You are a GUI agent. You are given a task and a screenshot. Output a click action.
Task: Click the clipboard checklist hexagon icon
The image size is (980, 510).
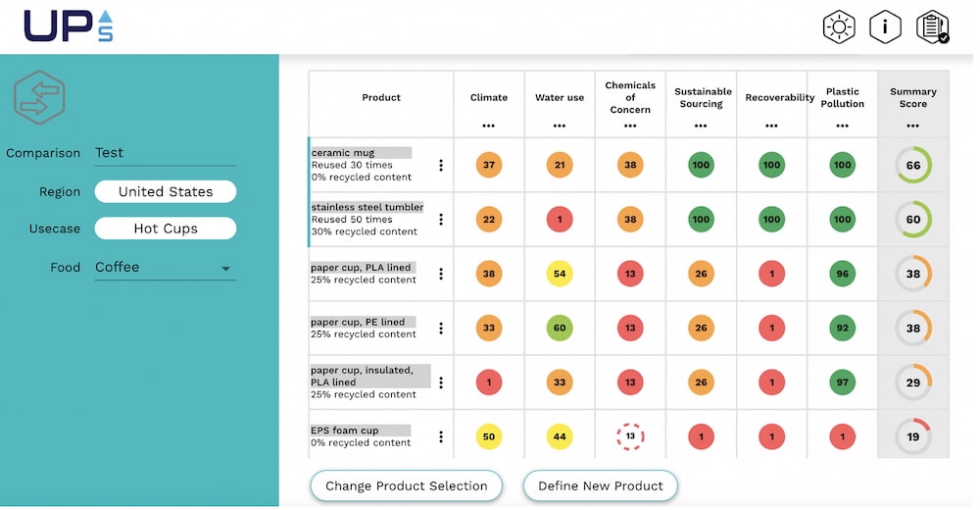tap(932, 27)
